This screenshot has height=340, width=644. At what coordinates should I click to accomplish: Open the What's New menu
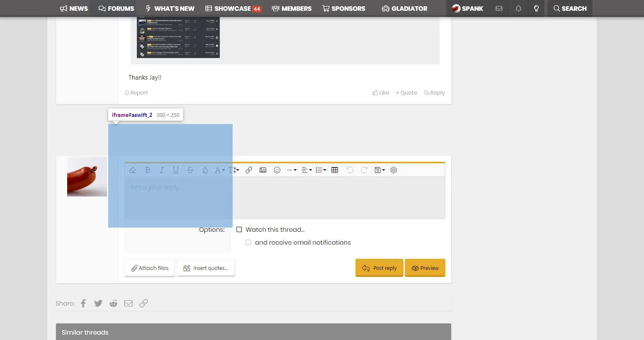[x=170, y=8]
